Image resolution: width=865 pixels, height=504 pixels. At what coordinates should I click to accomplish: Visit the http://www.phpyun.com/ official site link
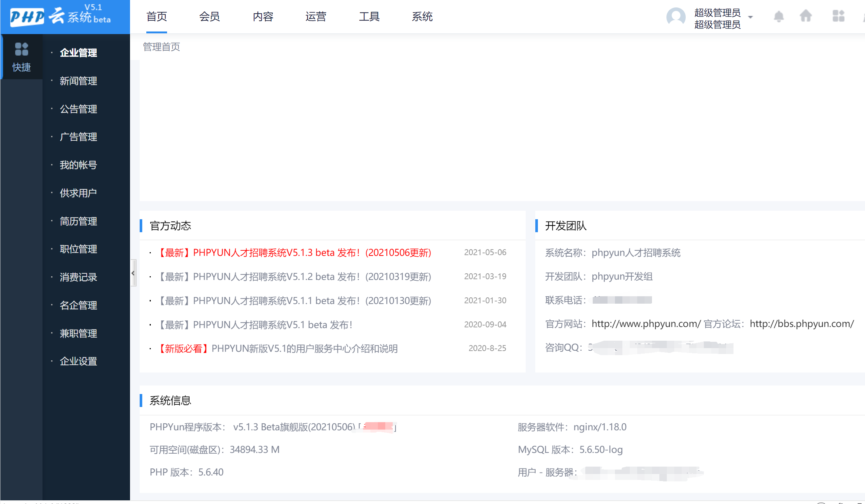(646, 324)
